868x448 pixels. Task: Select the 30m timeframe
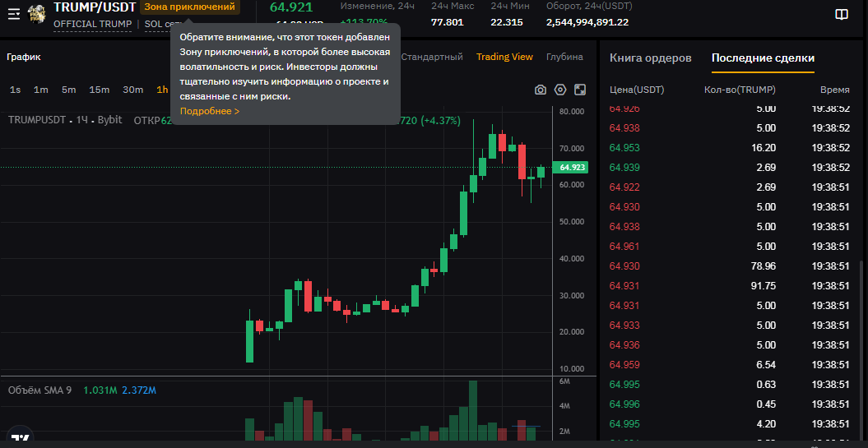tap(132, 90)
